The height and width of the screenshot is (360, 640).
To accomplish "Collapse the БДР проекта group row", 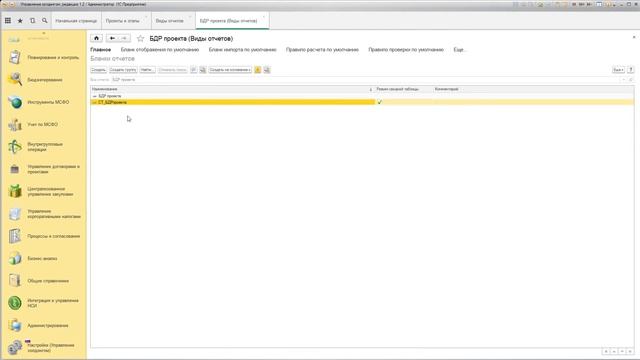I will tap(95, 96).
